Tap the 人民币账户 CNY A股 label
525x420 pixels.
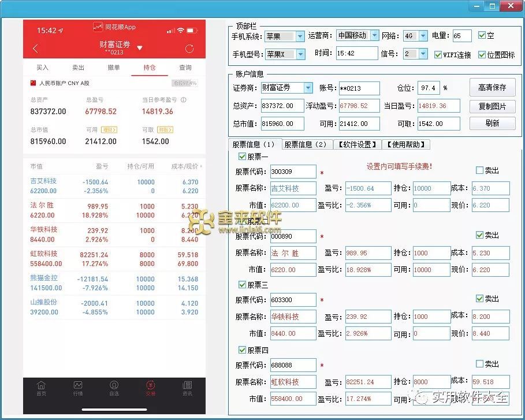(x=64, y=83)
